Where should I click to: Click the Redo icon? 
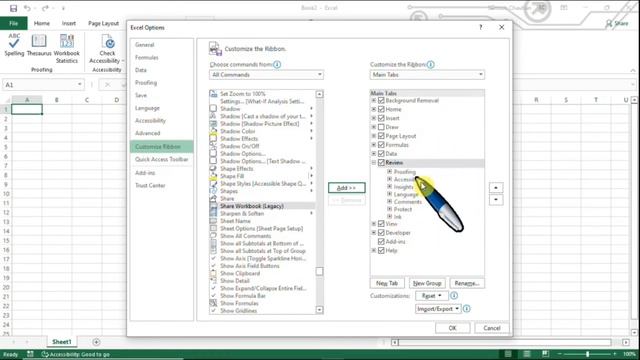[45, 8]
